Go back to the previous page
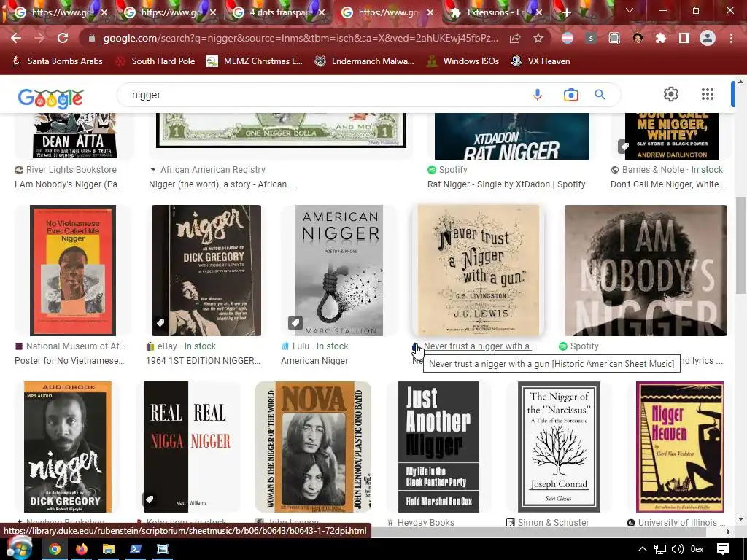Screen dimensions: 747x560 [x=16, y=38]
